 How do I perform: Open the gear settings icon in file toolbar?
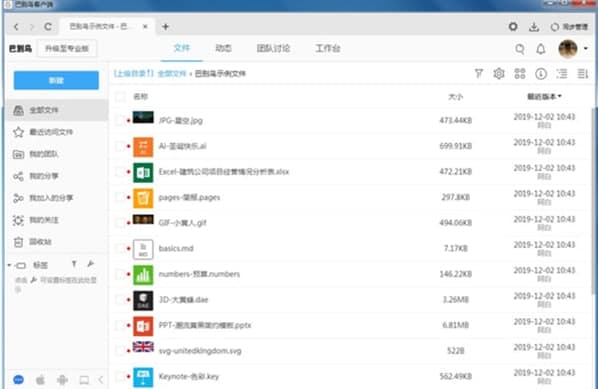point(499,73)
